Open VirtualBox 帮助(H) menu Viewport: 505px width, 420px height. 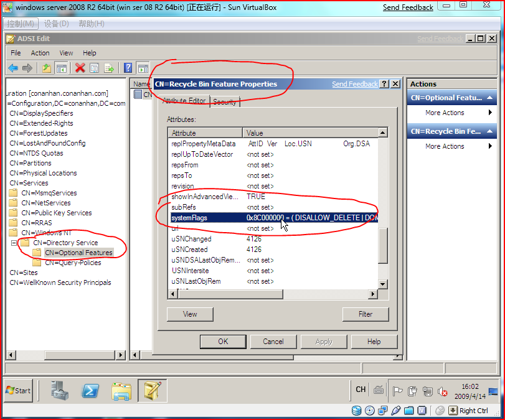point(92,24)
